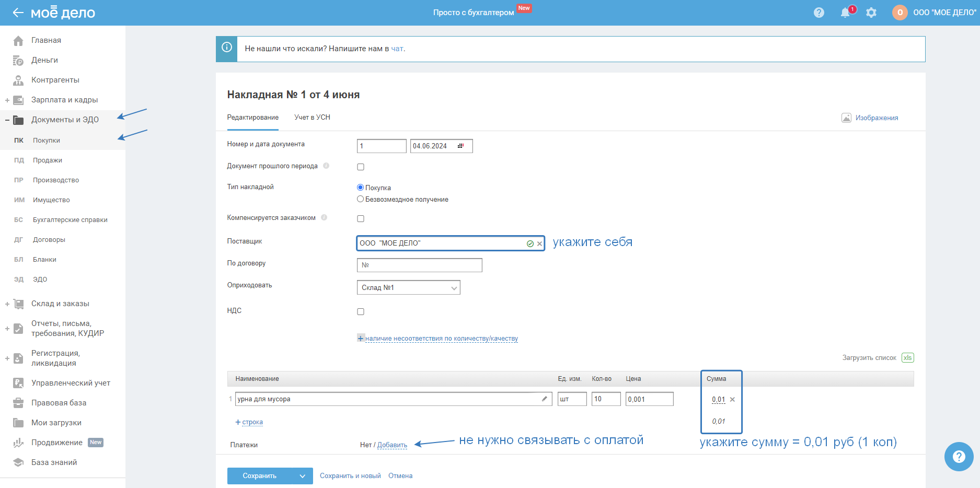Switch to the Учет в УСН tab
The width and height of the screenshot is (980, 488).
[313, 118]
